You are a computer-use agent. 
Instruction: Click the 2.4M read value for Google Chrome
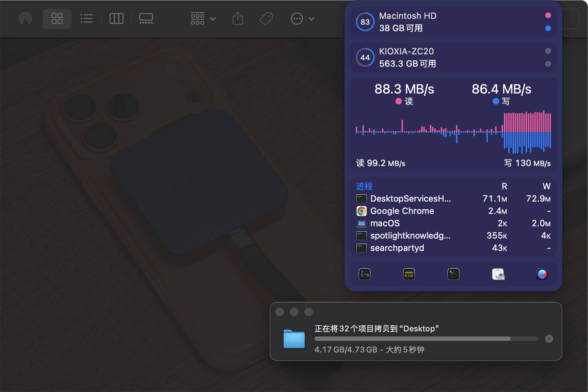[x=498, y=211]
